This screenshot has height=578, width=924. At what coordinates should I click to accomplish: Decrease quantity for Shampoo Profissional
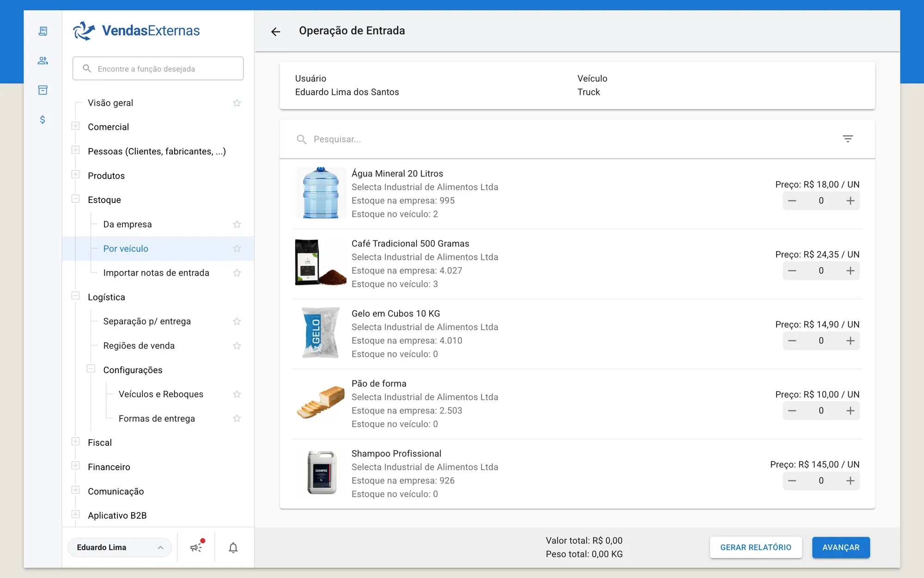[x=792, y=481]
